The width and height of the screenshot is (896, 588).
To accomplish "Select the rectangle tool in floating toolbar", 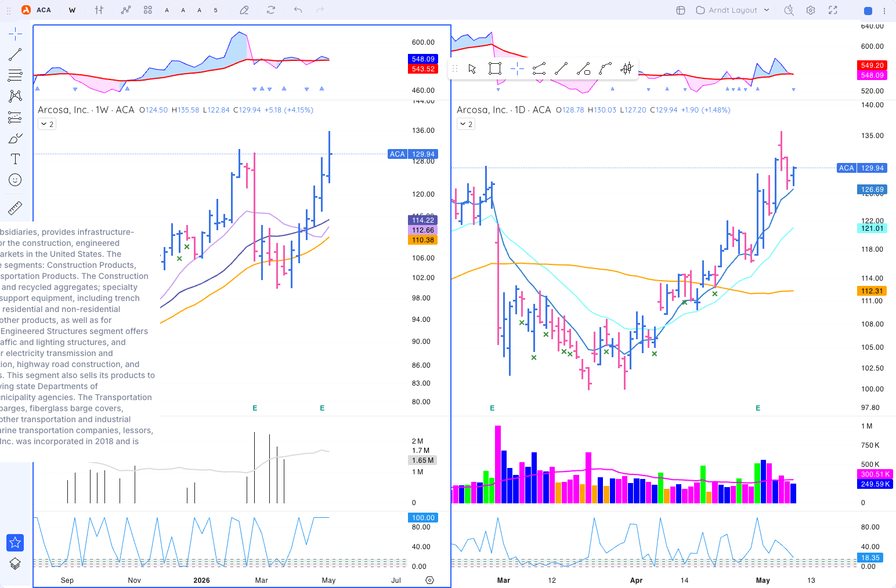I will point(494,69).
